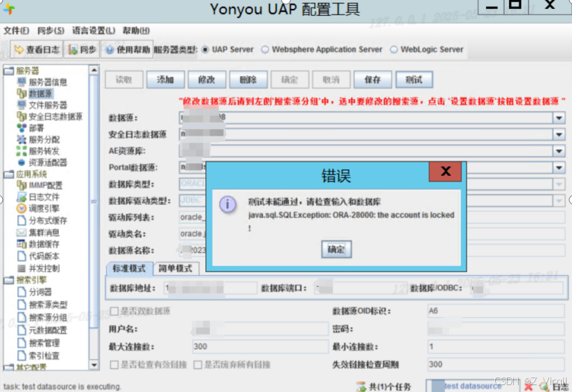Click the 数据源OID标识 field
The height and width of the screenshot is (392, 572).
click(x=496, y=311)
